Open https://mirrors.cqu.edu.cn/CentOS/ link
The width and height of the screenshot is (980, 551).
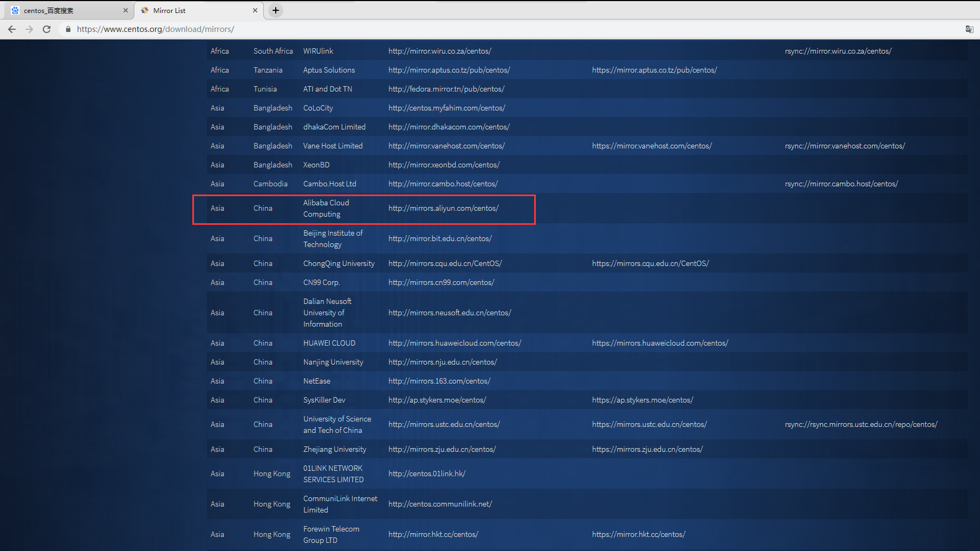650,263
